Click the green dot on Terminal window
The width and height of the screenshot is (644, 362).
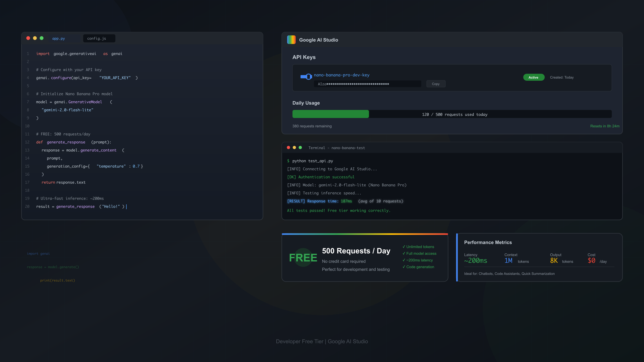(300, 147)
